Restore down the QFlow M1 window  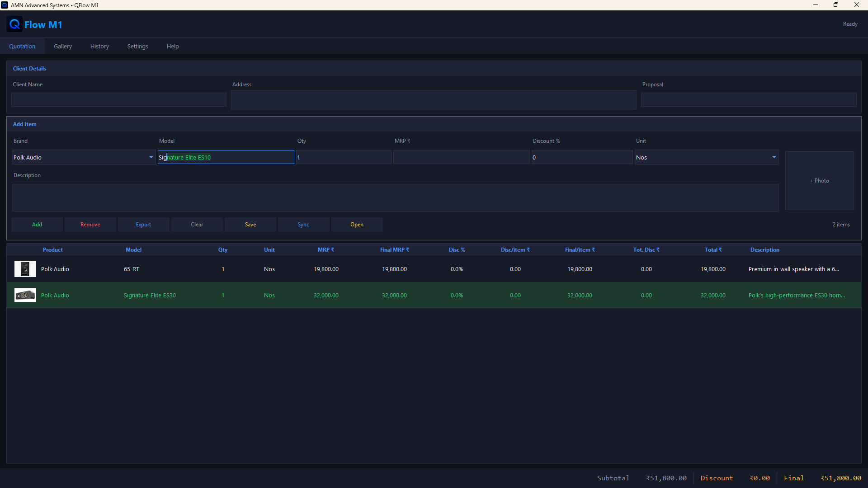click(836, 5)
